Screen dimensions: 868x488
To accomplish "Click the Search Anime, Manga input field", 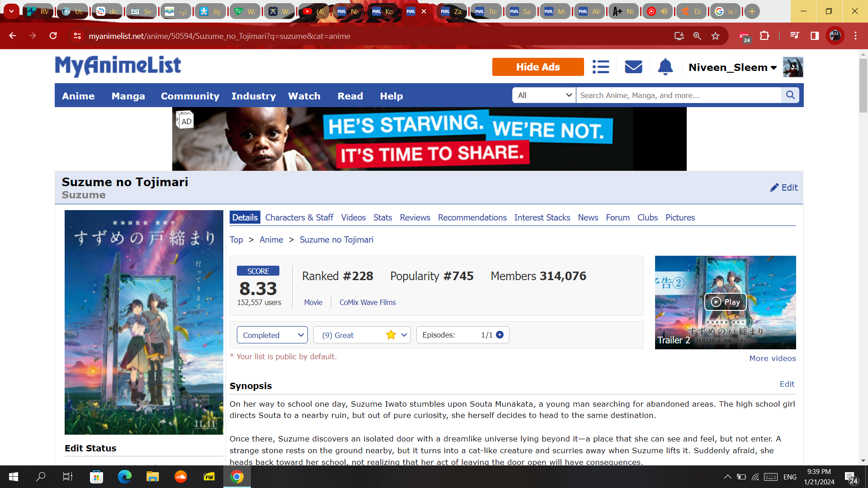I will (x=678, y=95).
